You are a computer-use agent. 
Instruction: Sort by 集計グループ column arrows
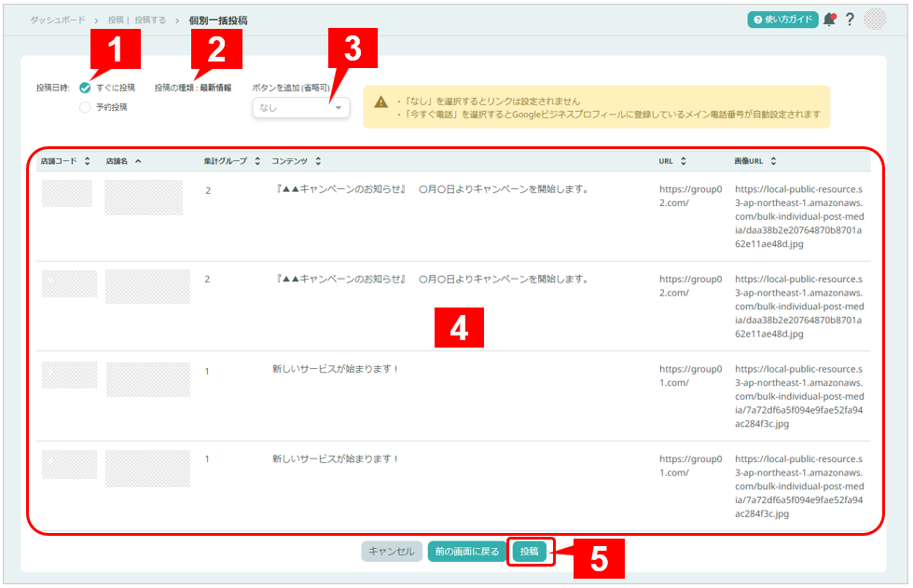257,161
